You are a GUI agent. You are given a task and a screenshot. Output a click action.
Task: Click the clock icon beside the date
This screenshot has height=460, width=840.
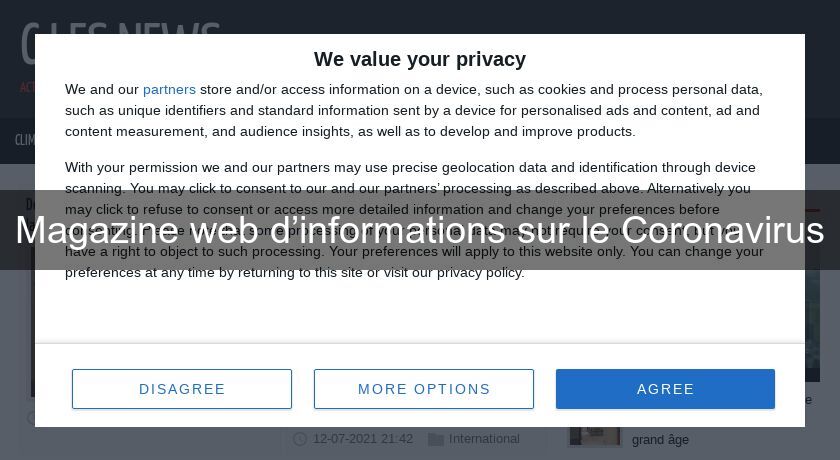(300, 439)
